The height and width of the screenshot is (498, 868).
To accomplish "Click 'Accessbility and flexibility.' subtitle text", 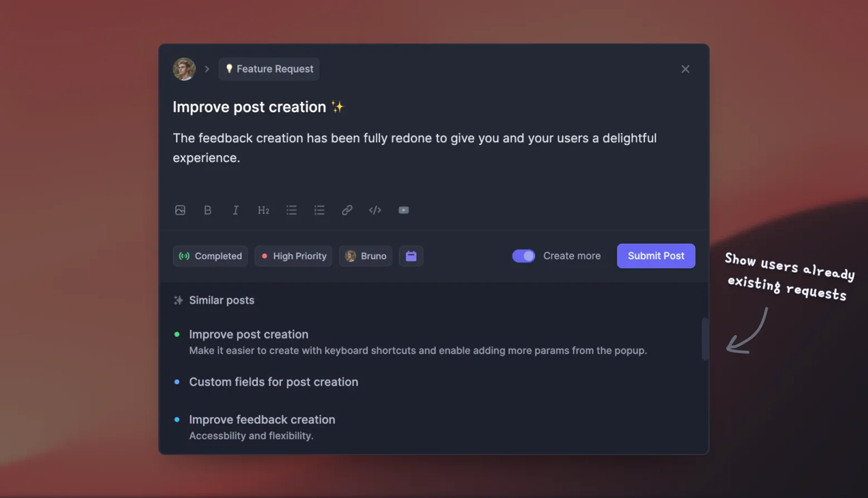I will [x=251, y=436].
